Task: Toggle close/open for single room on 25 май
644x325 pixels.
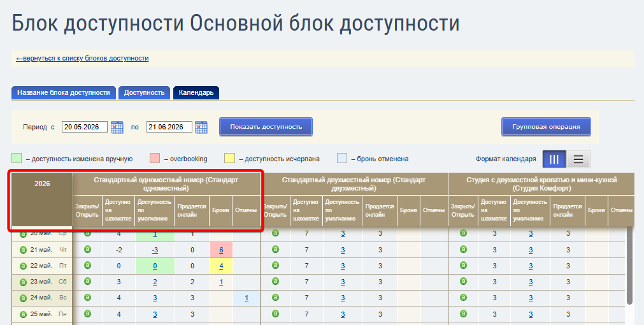Action: point(87,314)
